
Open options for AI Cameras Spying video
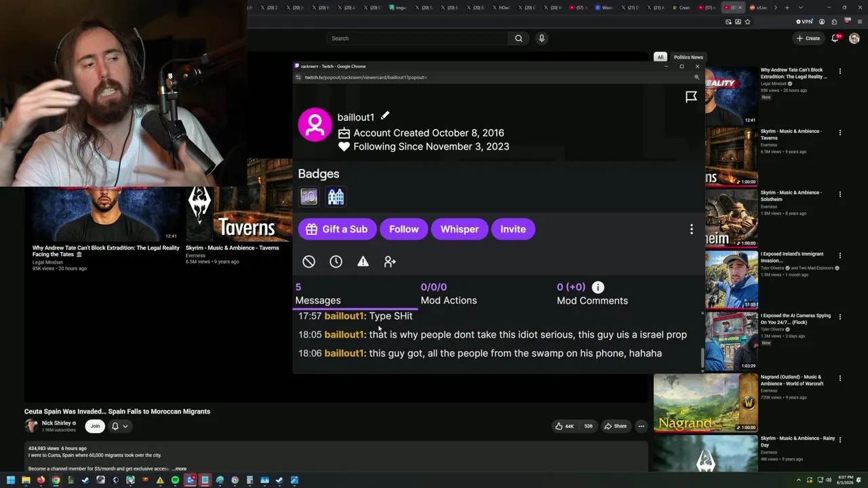click(840, 317)
